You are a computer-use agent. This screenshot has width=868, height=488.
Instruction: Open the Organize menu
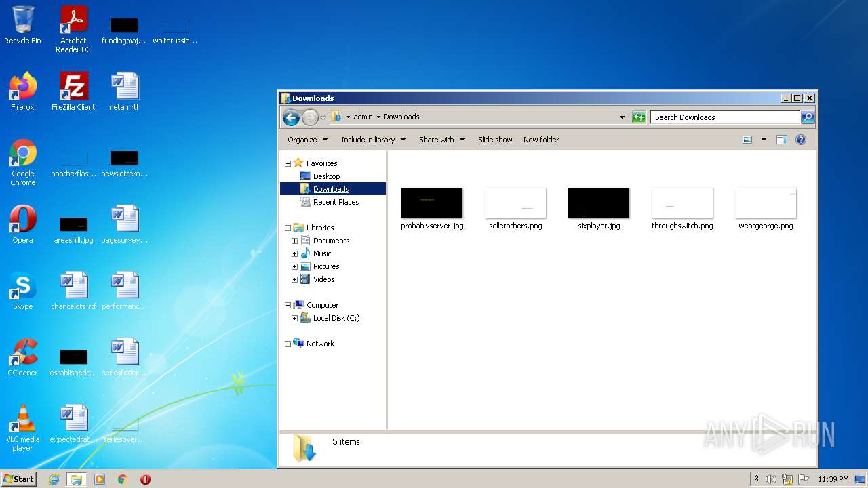[307, 140]
